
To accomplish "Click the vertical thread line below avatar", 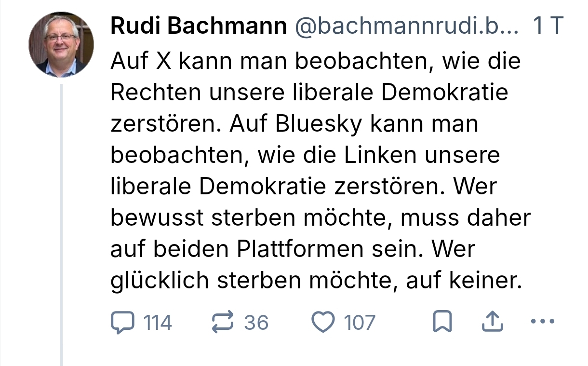I will 61,222.
